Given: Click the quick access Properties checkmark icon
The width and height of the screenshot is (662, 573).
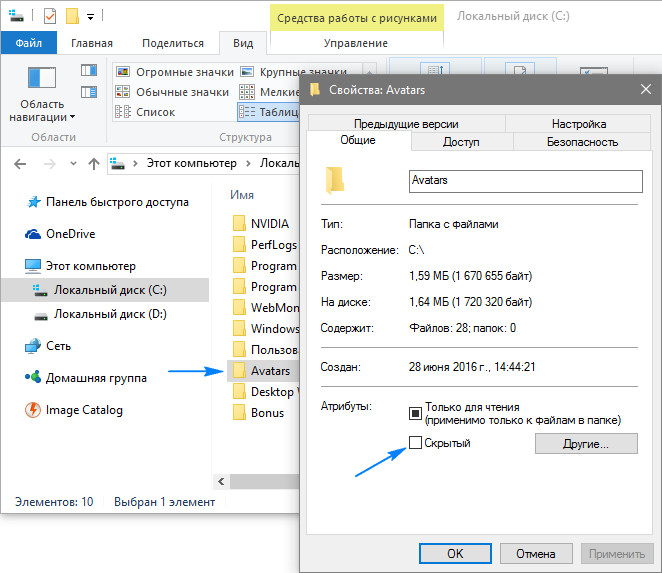Looking at the screenshot, I should tap(50, 16).
